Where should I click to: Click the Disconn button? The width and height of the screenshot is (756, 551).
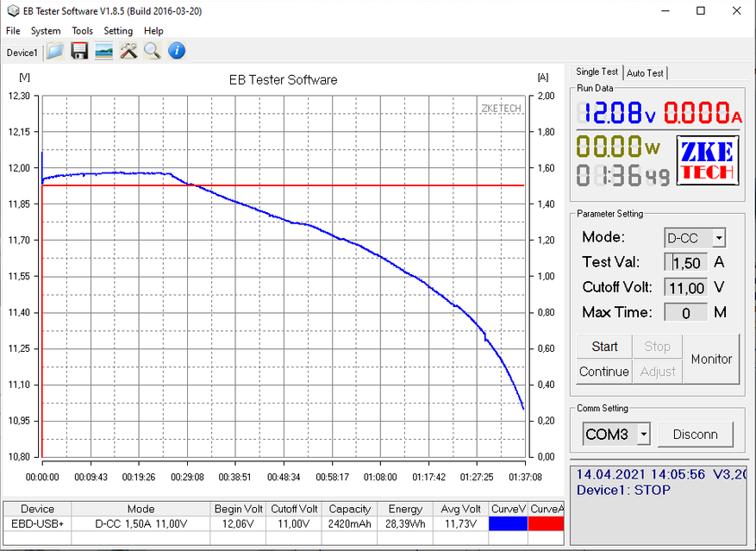pos(695,435)
